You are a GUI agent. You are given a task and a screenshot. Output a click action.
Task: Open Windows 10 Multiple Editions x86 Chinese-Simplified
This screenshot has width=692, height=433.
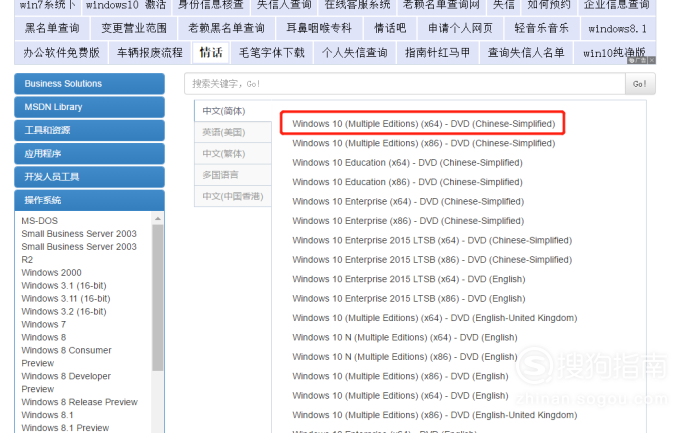(x=423, y=143)
